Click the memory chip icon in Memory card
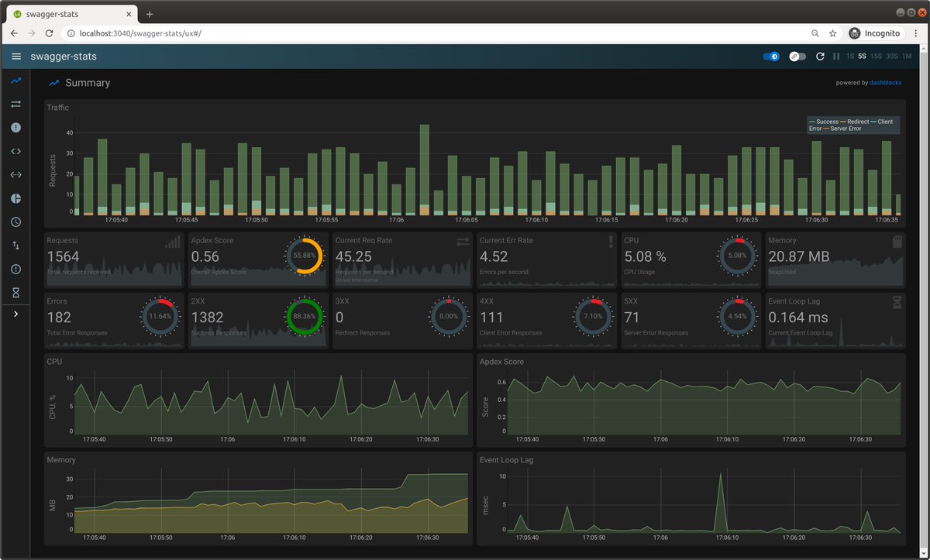 point(899,242)
